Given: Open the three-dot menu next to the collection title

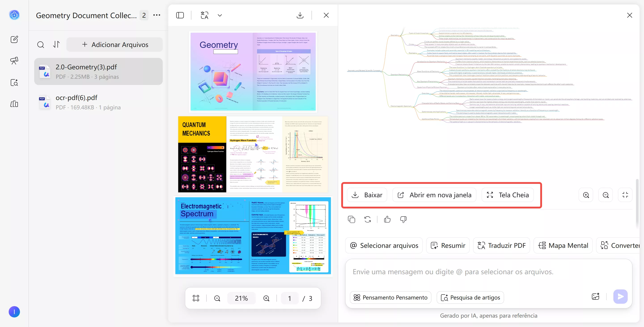Looking at the screenshot, I should click(157, 15).
